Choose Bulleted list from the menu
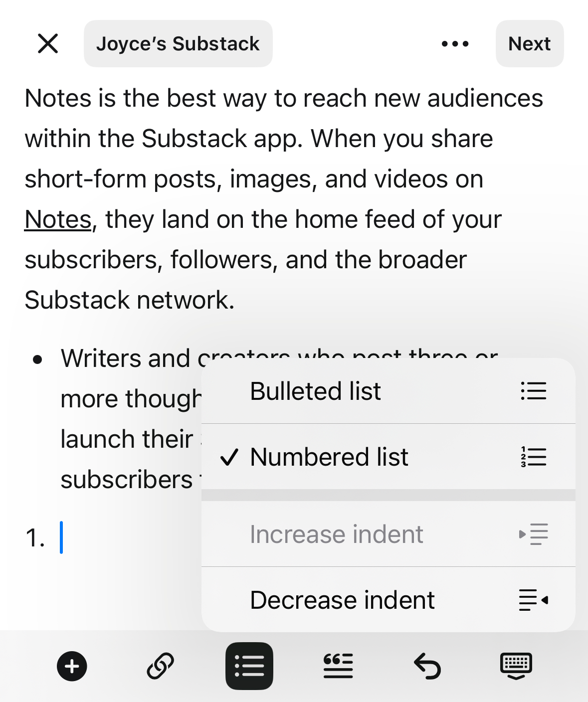588x702 pixels. click(388, 391)
